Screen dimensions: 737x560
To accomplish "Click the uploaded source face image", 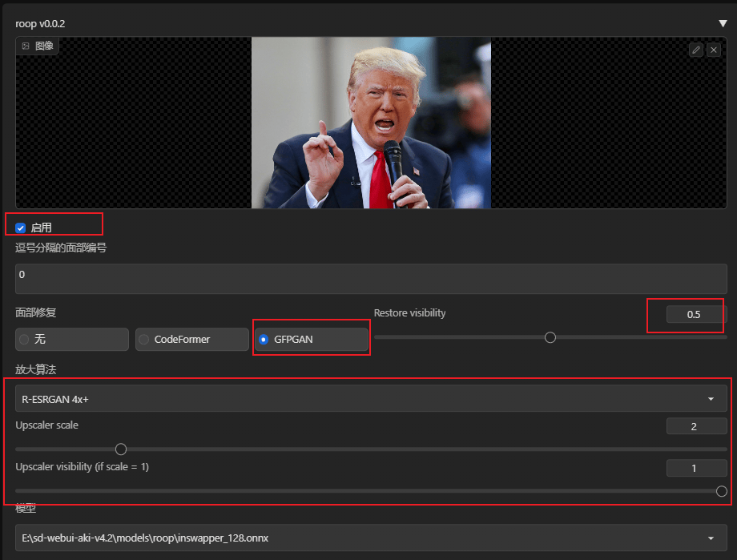I will click(372, 123).
